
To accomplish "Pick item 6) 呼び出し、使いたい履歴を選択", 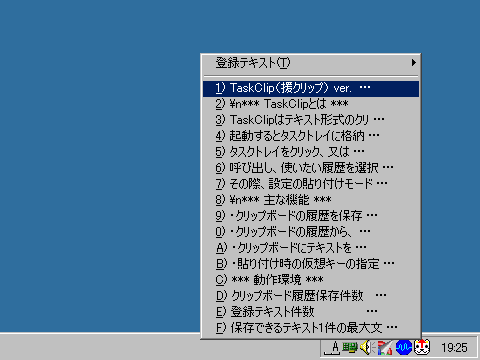I will click(x=311, y=168).
